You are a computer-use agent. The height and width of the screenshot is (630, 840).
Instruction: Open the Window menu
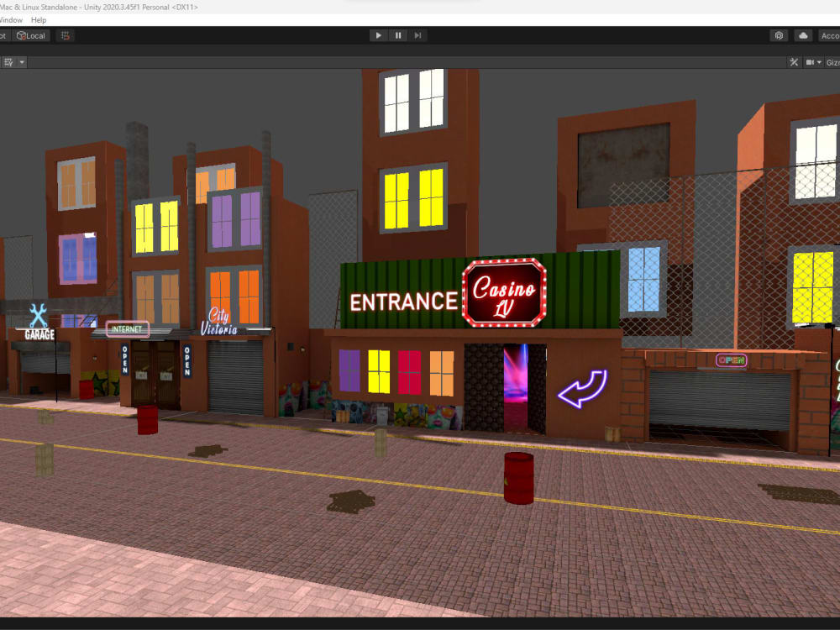(x=9, y=19)
